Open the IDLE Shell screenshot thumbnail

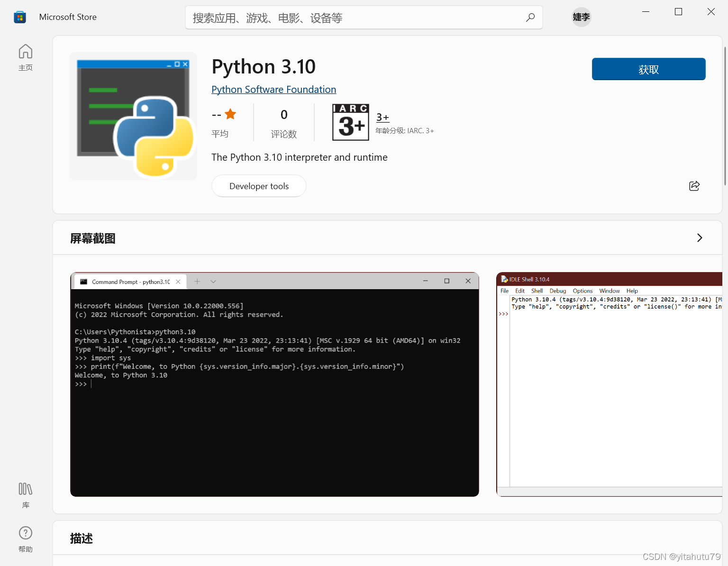point(609,384)
